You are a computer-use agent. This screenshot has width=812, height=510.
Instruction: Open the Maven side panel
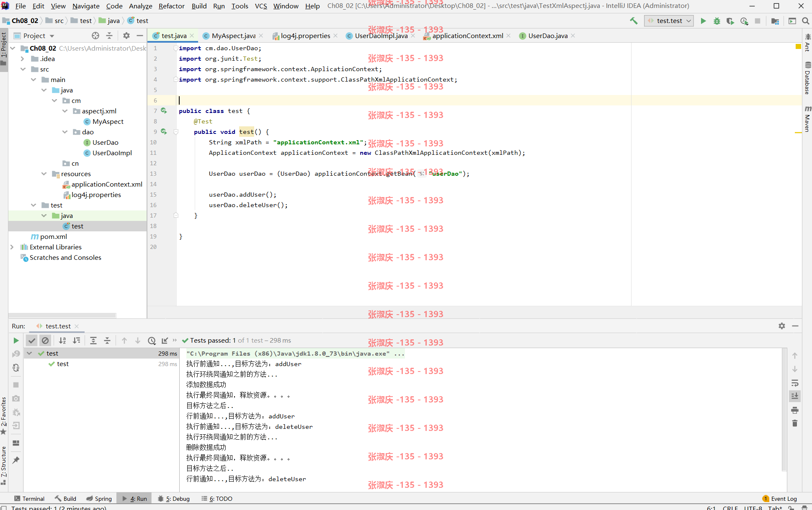point(807,119)
